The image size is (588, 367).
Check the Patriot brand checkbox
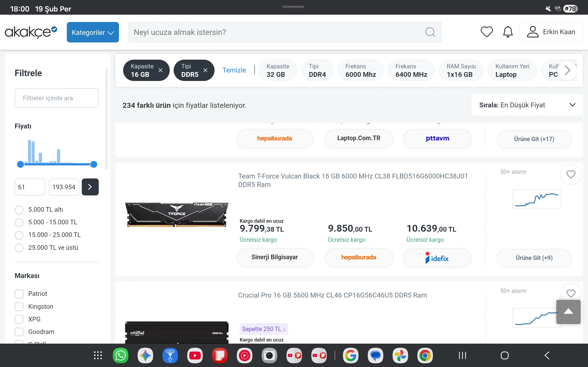(x=19, y=294)
